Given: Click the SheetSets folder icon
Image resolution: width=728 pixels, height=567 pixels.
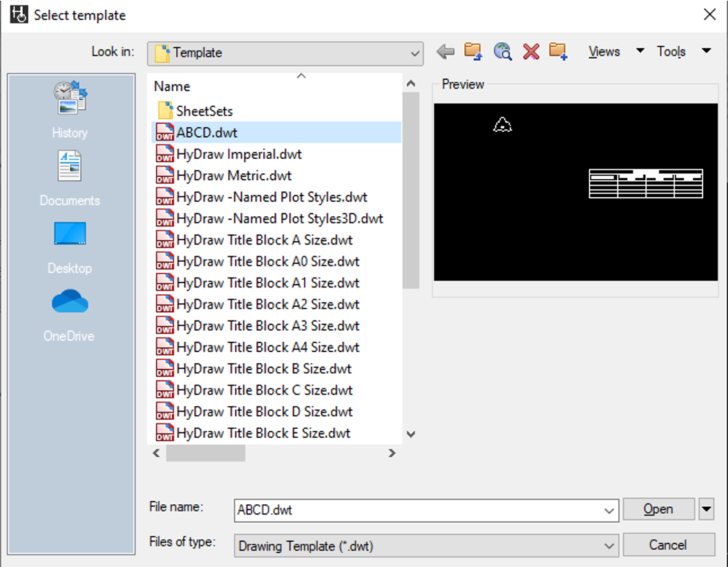Looking at the screenshot, I should [x=165, y=111].
